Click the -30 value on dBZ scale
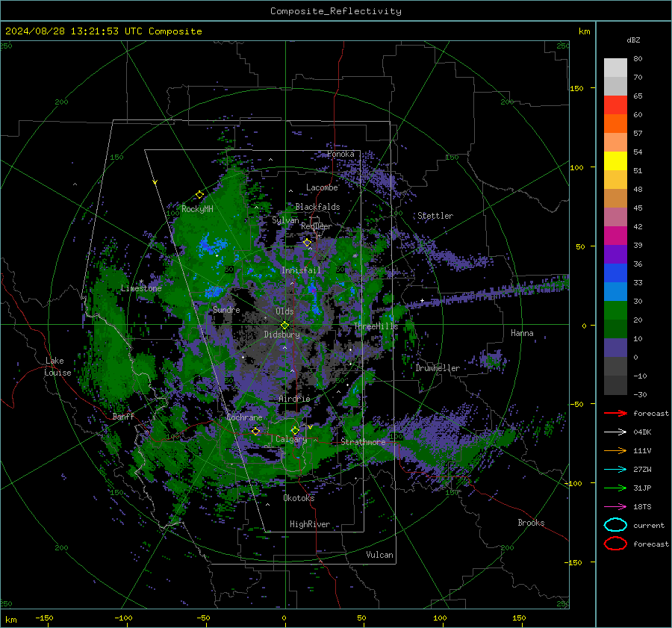Viewport: 672px width, 628px height. [640, 394]
